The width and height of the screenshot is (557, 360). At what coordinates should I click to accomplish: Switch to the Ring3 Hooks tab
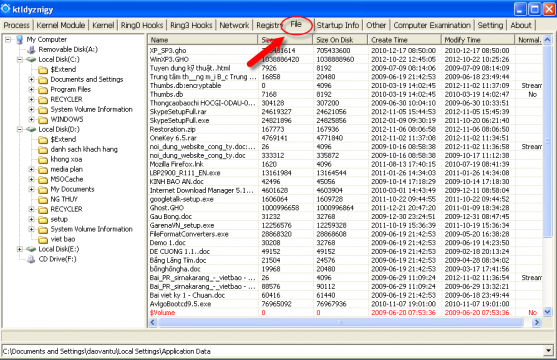pos(191,25)
